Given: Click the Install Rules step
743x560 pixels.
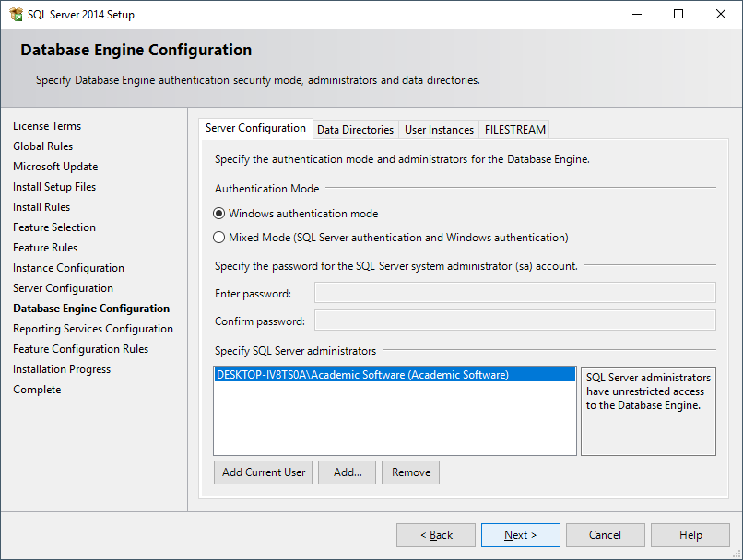Looking at the screenshot, I should (x=41, y=207).
